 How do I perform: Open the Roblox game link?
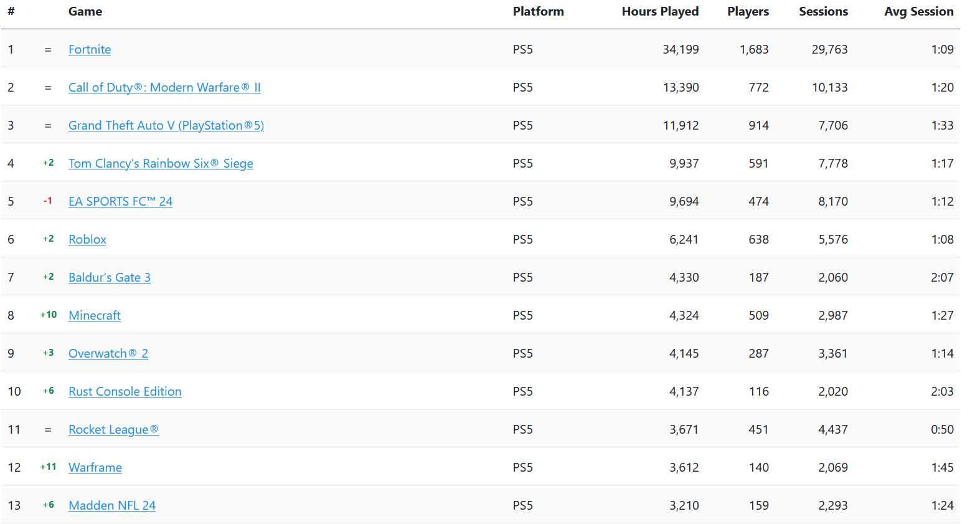point(87,239)
